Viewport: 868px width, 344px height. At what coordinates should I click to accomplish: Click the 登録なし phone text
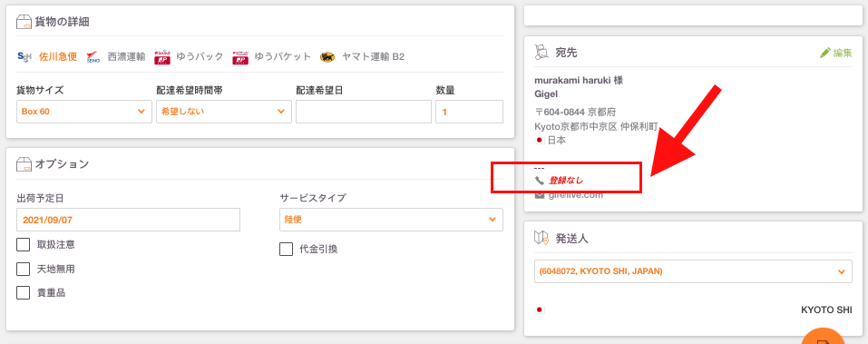click(x=566, y=181)
